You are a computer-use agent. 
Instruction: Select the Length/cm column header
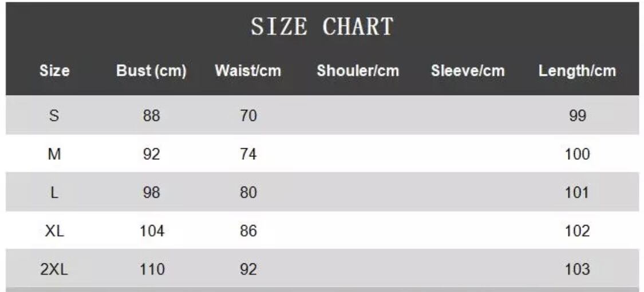(x=577, y=71)
